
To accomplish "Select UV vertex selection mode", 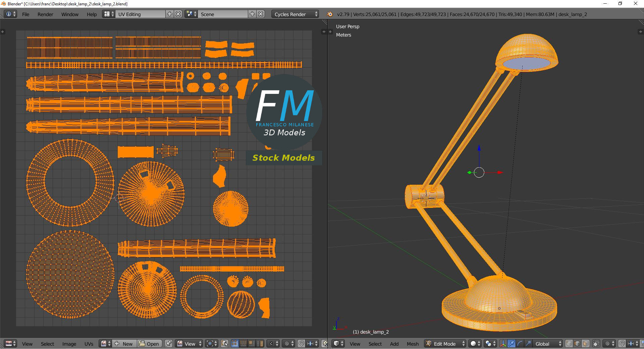I will pos(235,344).
